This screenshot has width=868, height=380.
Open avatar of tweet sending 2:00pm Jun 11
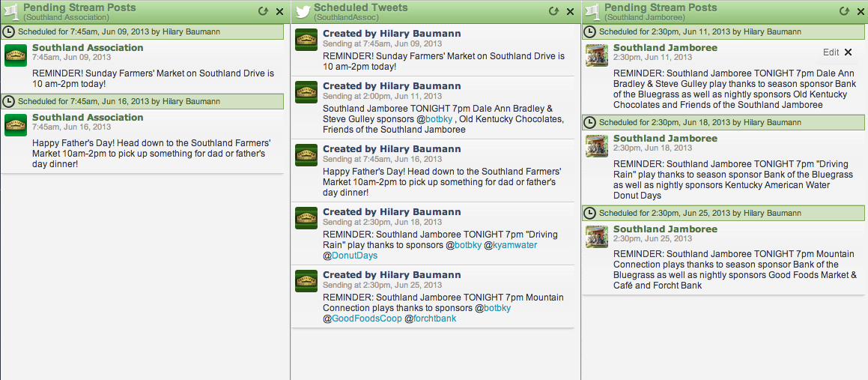pos(306,92)
